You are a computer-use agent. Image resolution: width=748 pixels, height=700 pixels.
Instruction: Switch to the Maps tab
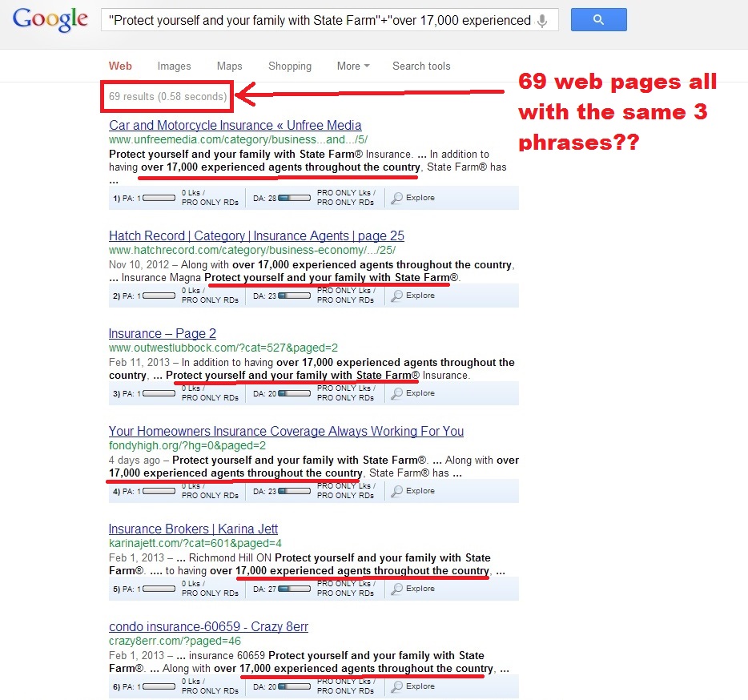coord(230,66)
